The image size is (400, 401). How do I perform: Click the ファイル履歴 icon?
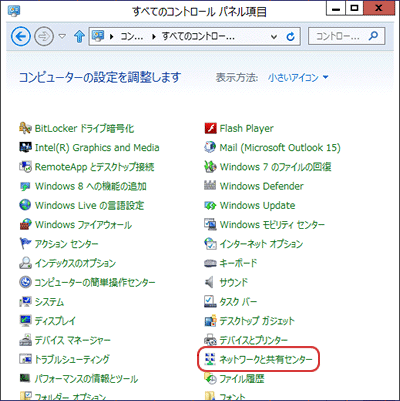pos(210,379)
